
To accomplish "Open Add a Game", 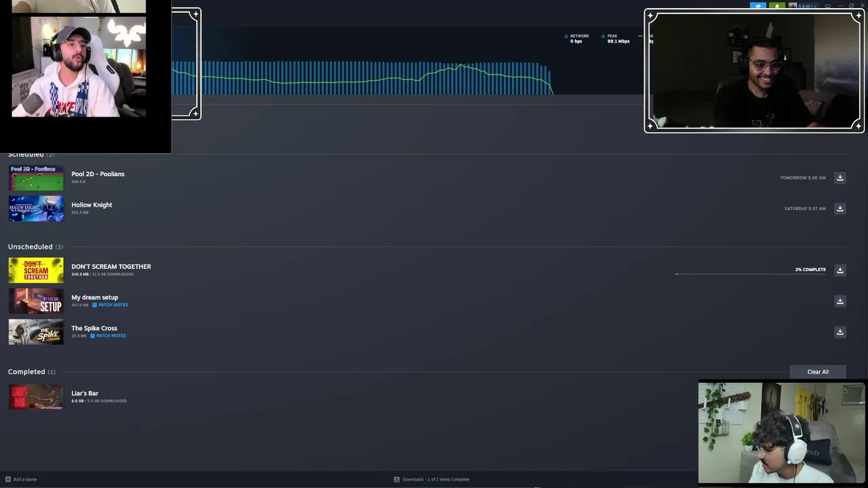I will pyautogui.click(x=21, y=479).
